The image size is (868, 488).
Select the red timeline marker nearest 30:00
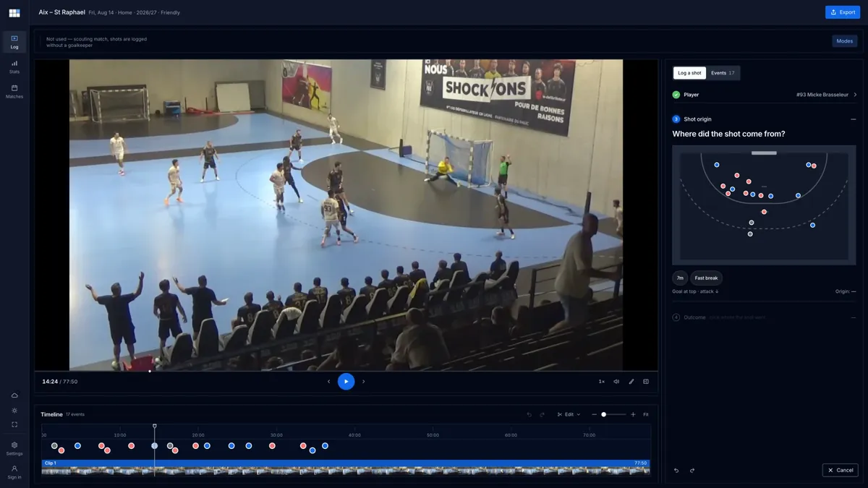pyautogui.click(x=272, y=446)
